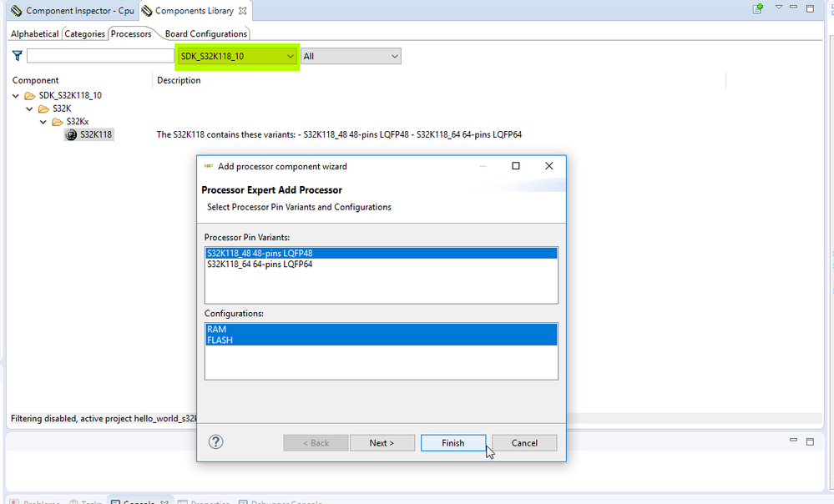Switch to the Board Configurations tab
Viewport: 834px width, 504px height.
(206, 33)
